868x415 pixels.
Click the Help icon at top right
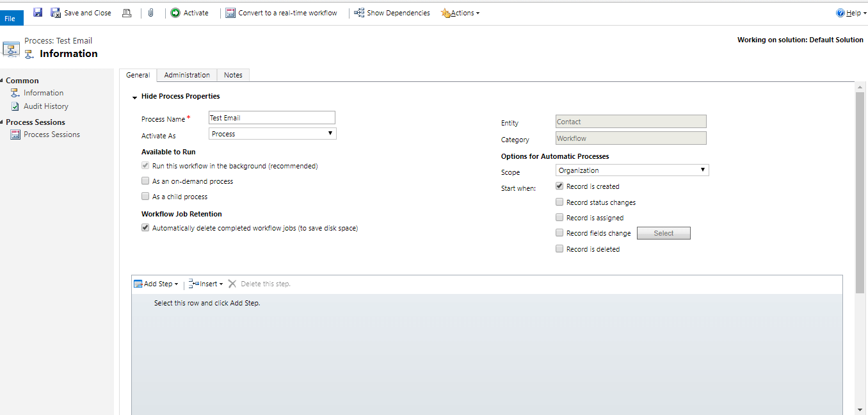click(x=840, y=13)
